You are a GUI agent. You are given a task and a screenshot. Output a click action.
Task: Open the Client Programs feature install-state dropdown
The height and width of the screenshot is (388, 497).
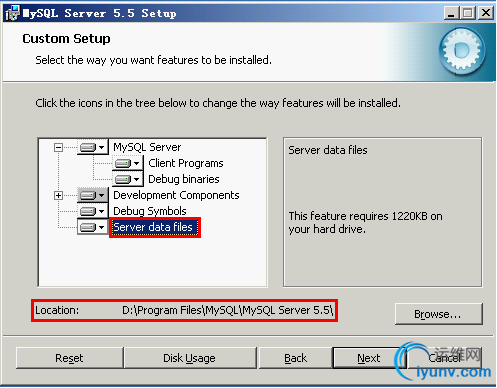click(x=128, y=163)
